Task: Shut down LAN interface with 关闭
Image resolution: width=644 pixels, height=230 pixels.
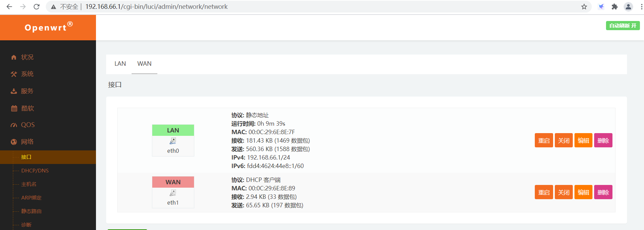Action: (x=564, y=140)
